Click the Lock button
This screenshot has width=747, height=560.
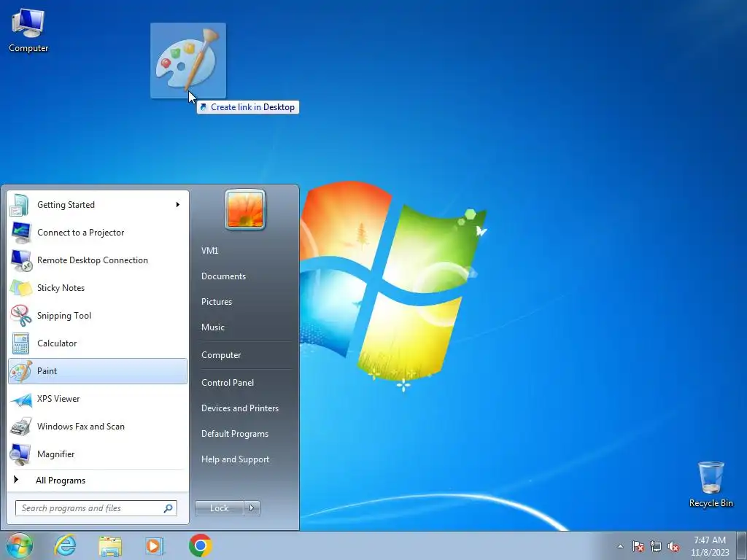tap(220, 508)
